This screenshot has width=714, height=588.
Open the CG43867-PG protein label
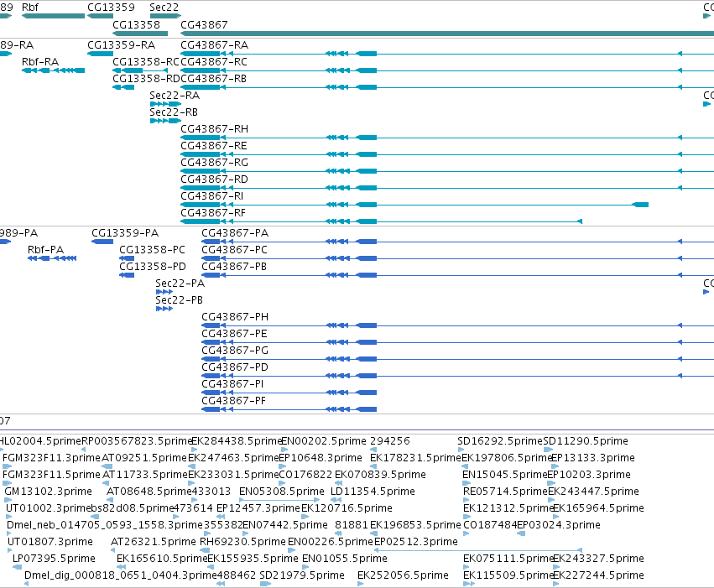235,351
